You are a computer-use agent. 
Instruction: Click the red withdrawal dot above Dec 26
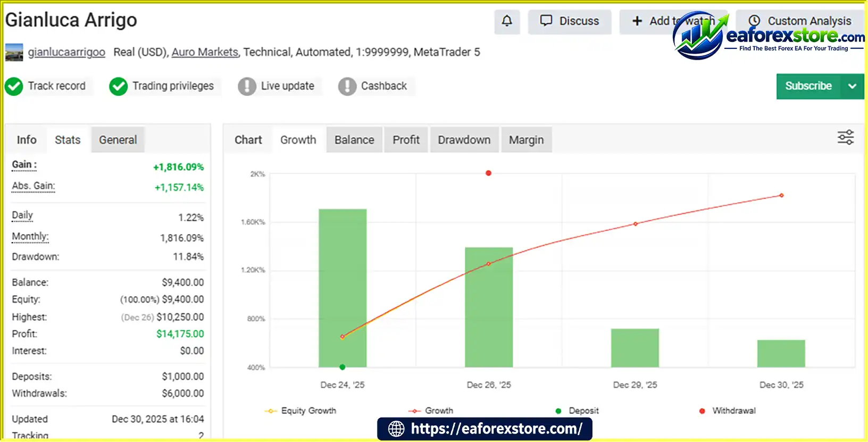488,173
